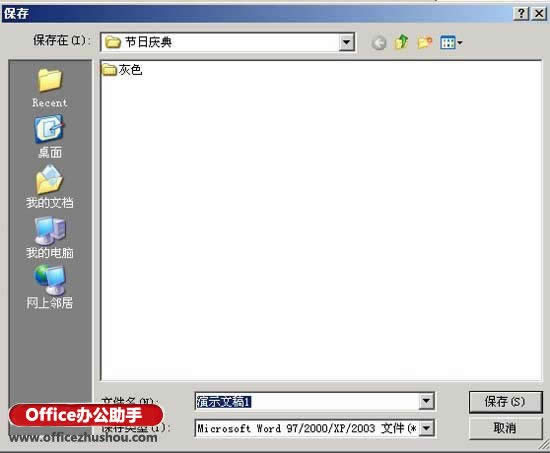
Task: Click the 取消 cancel button
Action: click(505, 428)
